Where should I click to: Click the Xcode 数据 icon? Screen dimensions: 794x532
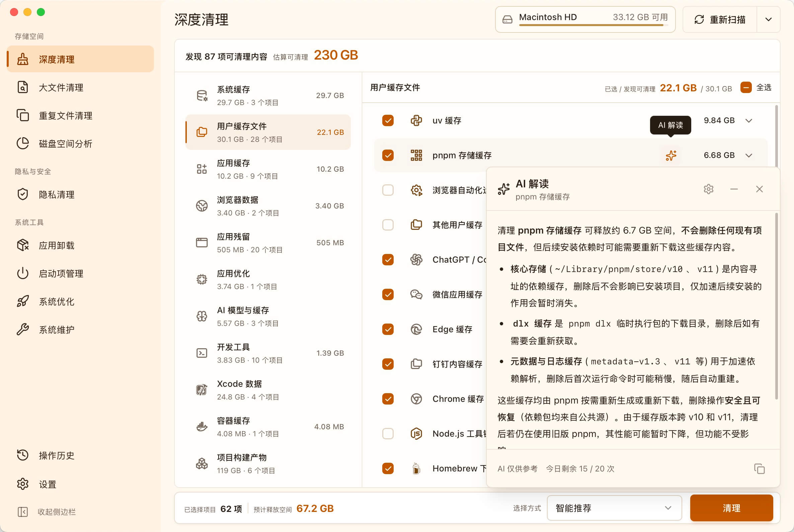(202, 390)
